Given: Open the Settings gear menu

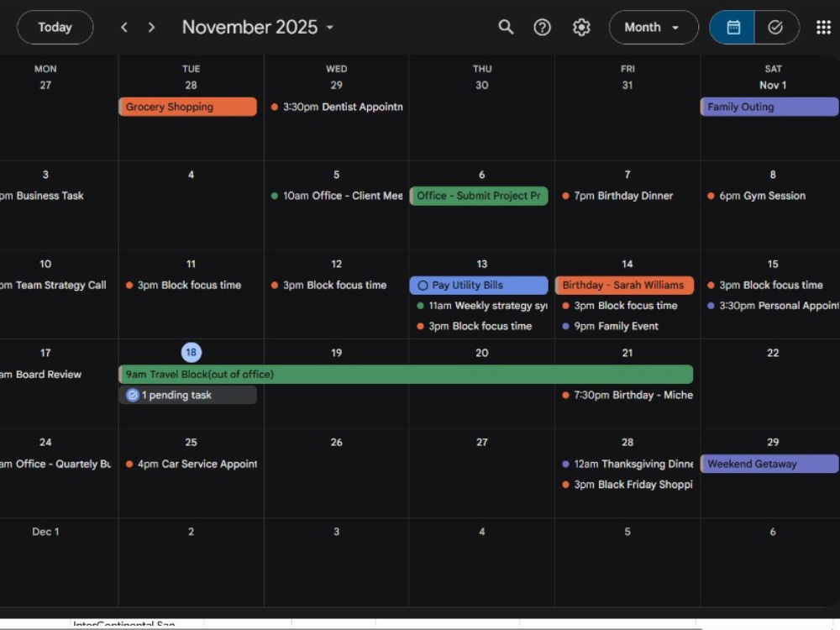Looking at the screenshot, I should tap(581, 28).
